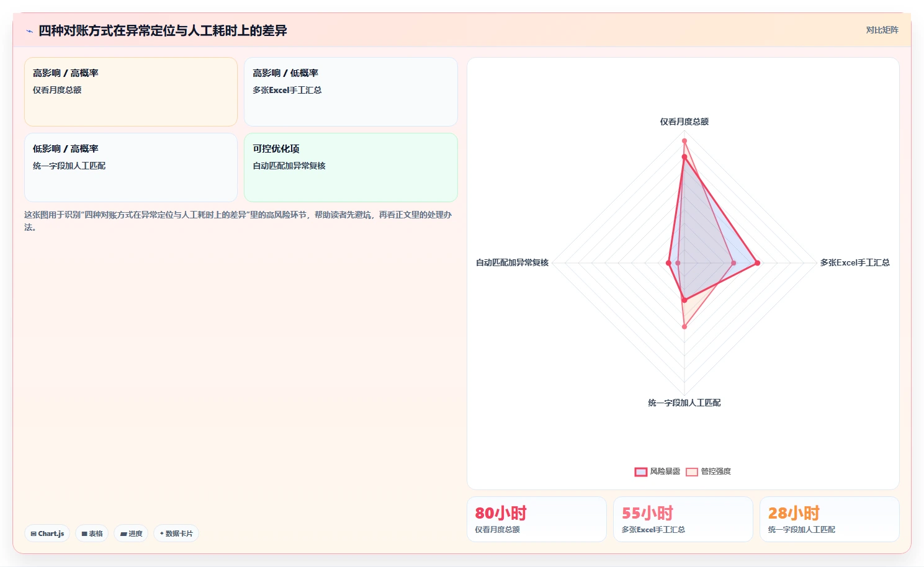Click the 仅看月度总额 radar axis label
The image size is (924, 567).
click(684, 122)
